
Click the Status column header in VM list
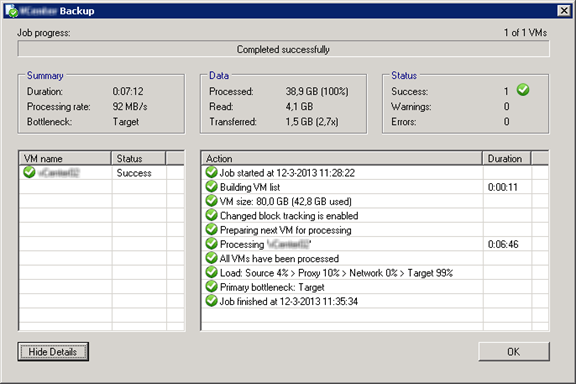[138, 158]
